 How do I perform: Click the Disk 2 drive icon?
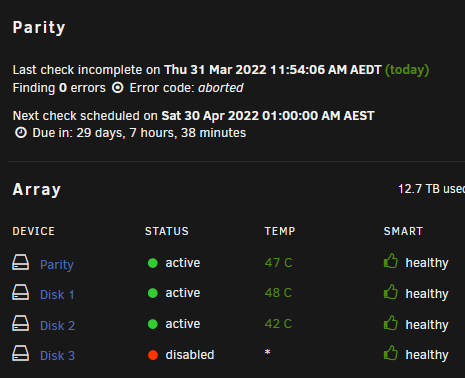20,323
